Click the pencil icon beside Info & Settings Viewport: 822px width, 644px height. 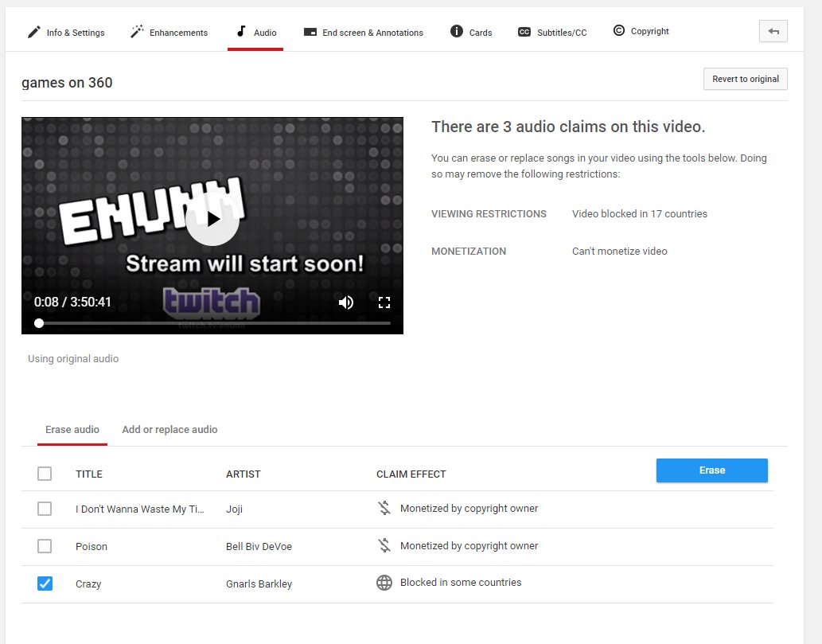[x=34, y=32]
